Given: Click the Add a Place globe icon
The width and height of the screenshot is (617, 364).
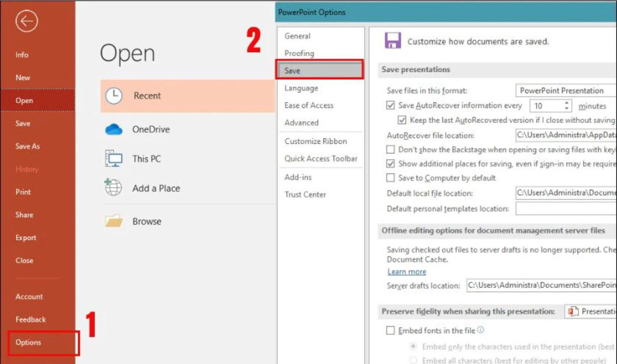Looking at the screenshot, I should [x=113, y=187].
